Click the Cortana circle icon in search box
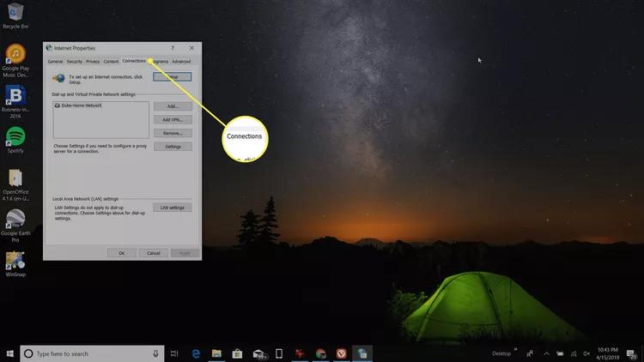Viewport: 644px width, 362px height. (28, 353)
